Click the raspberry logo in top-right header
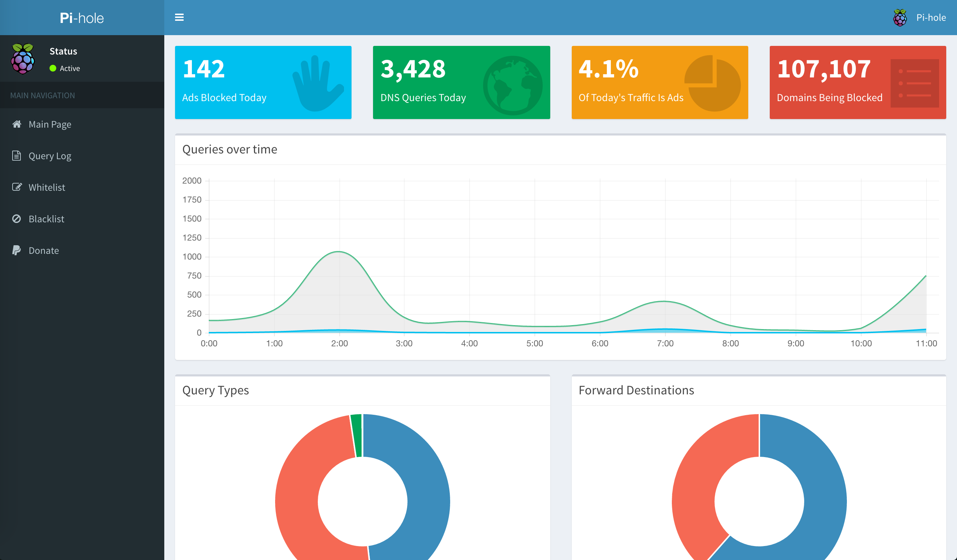 pos(900,18)
